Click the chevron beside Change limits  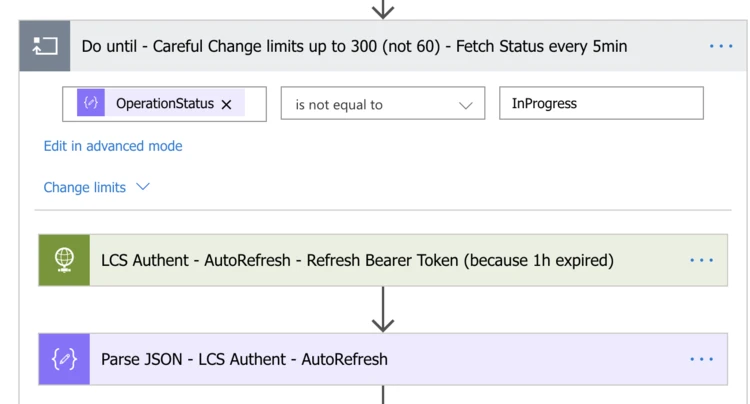143,187
